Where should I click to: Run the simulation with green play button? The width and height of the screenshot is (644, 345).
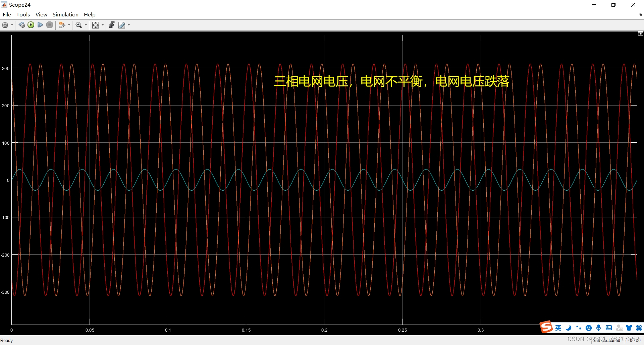coord(31,25)
